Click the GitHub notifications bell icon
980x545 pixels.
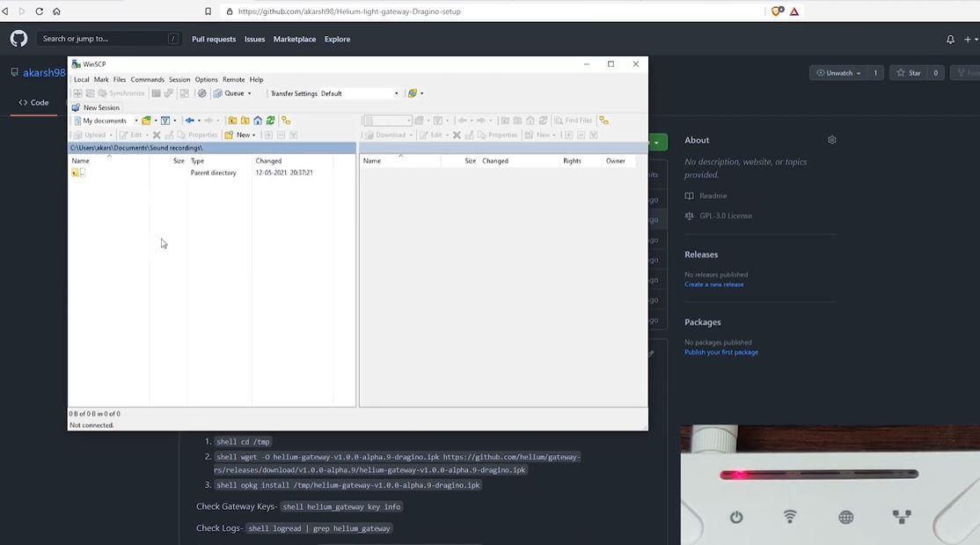pyautogui.click(x=950, y=39)
